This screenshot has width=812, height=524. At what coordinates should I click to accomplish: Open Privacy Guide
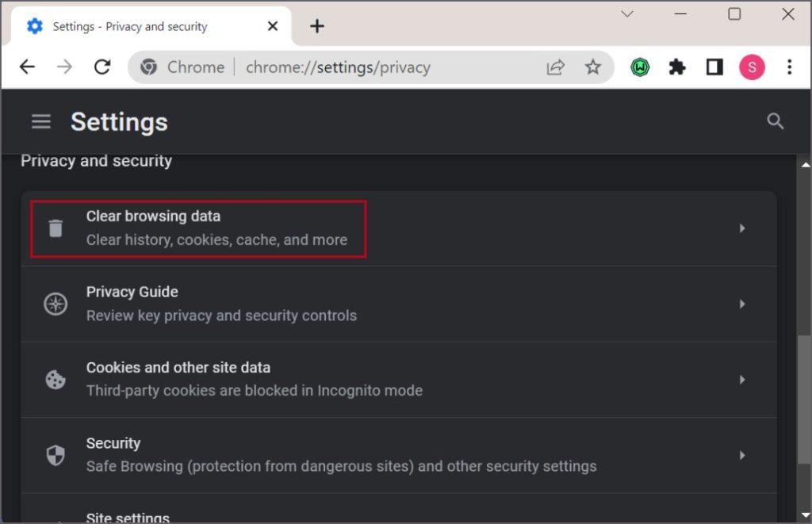coord(399,304)
